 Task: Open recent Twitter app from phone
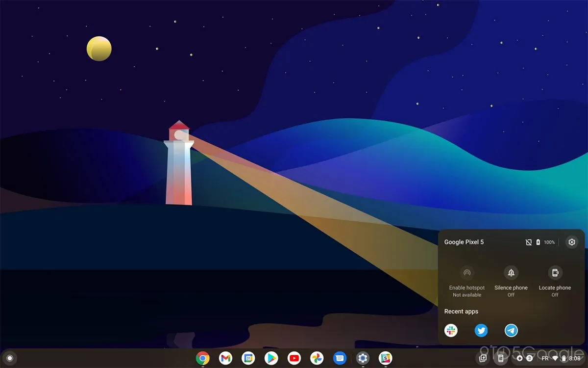(481, 331)
